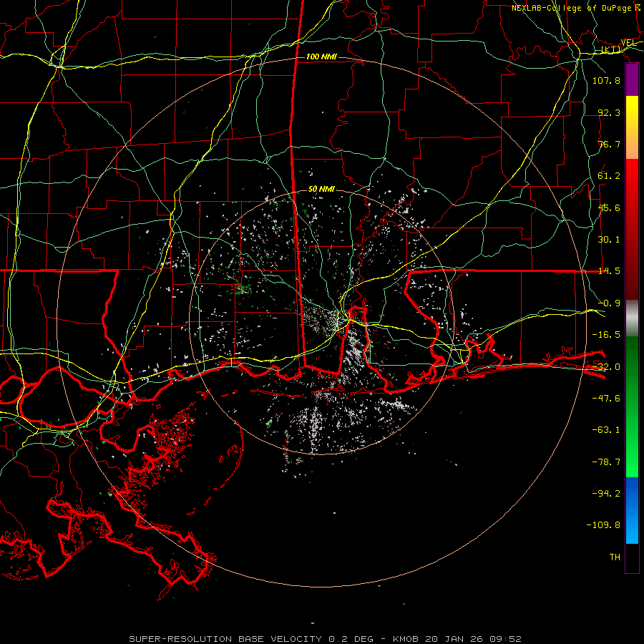
Task: Click the "TH" label below the scale
Action: (x=615, y=557)
